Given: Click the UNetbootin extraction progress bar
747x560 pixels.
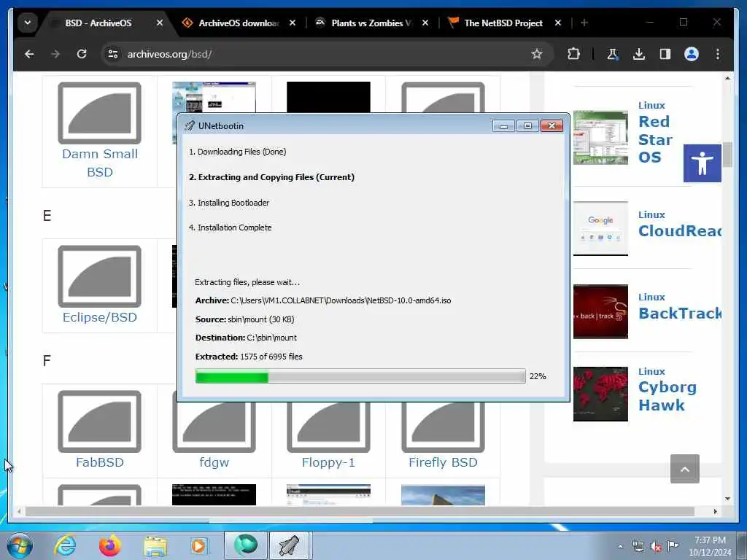Looking at the screenshot, I should click(360, 376).
